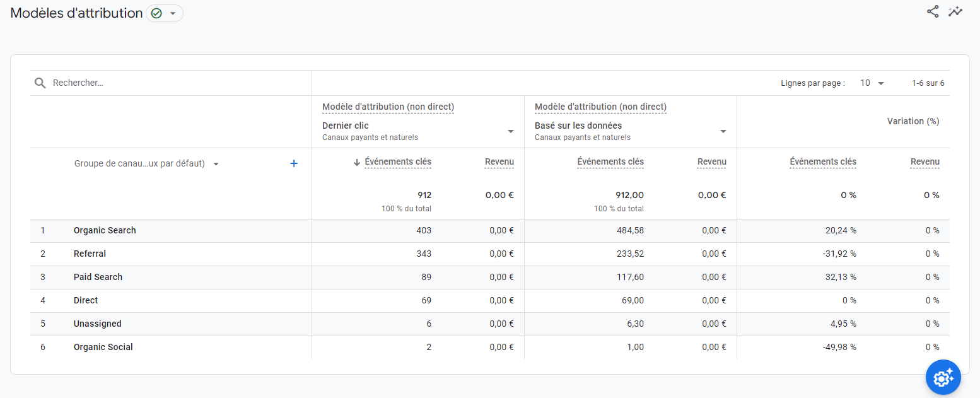Click second Modèle d'attribution (non direct) label
The height and width of the screenshot is (398, 980).
pyautogui.click(x=600, y=107)
